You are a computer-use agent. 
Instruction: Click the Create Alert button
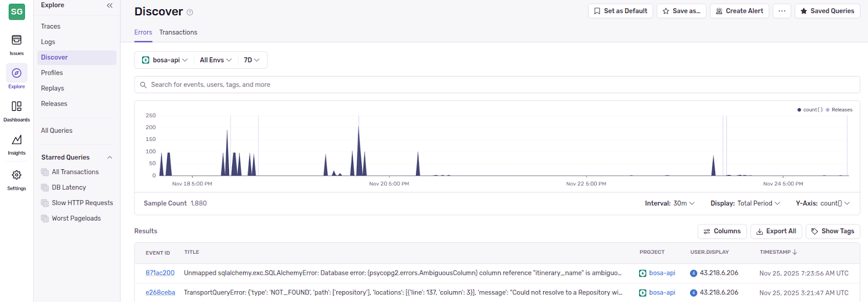(739, 11)
